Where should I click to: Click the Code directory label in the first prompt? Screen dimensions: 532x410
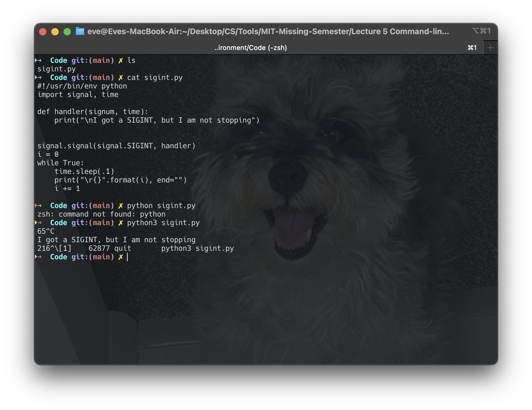[x=59, y=60]
